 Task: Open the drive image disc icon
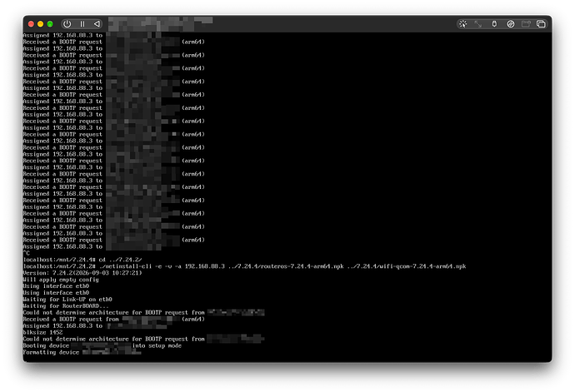(x=511, y=24)
